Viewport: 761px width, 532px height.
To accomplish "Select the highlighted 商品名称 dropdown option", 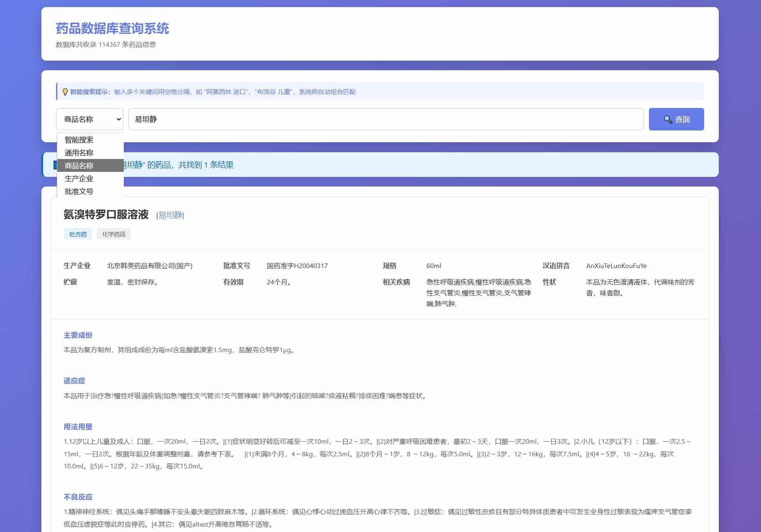I will click(79, 166).
